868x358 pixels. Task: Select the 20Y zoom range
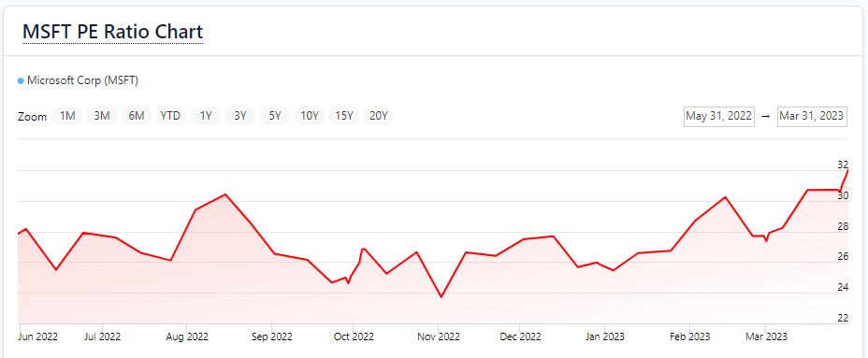click(x=379, y=116)
